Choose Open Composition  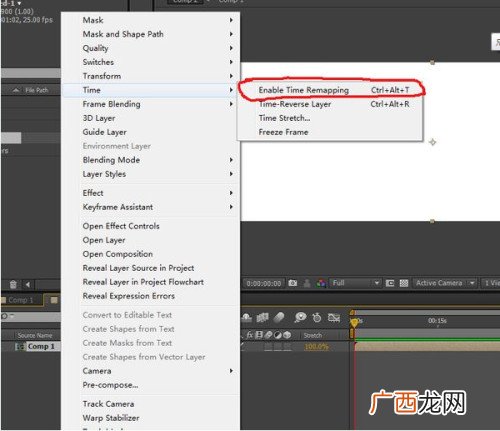pos(152,254)
